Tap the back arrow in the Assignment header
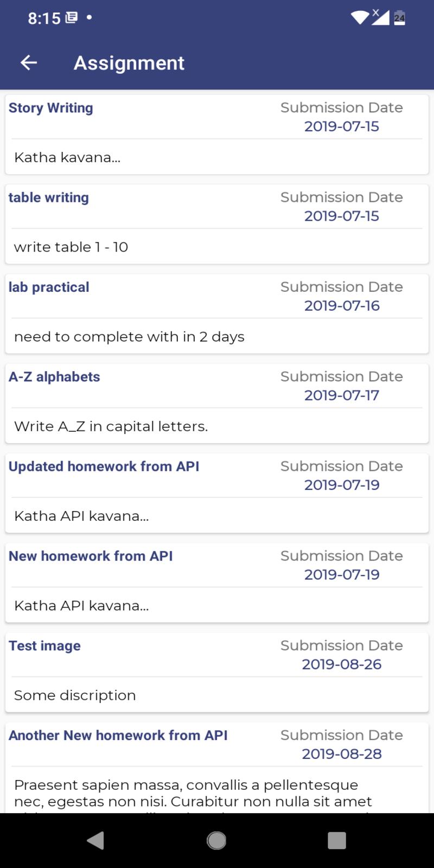The width and height of the screenshot is (434, 868). point(29,63)
